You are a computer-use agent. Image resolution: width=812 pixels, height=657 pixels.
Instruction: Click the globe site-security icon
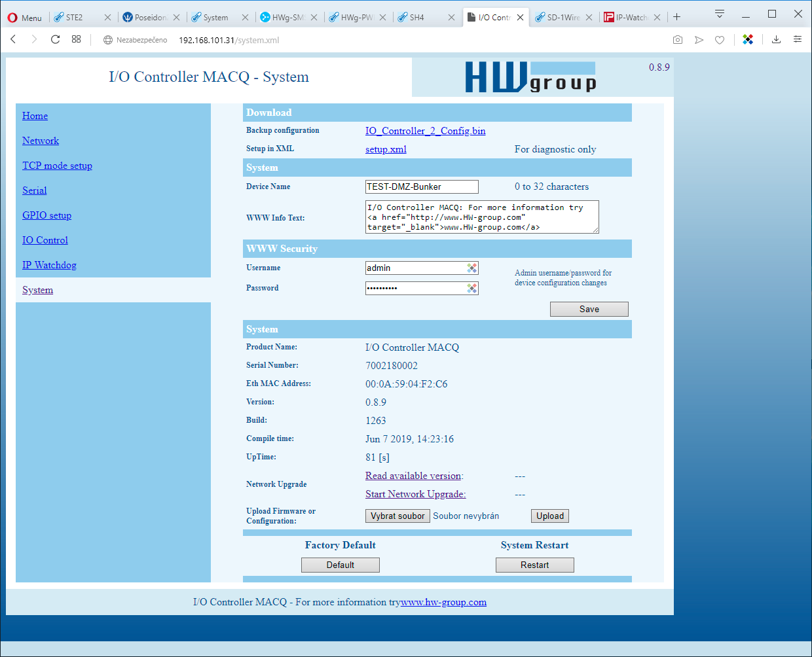click(x=108, y=40)
